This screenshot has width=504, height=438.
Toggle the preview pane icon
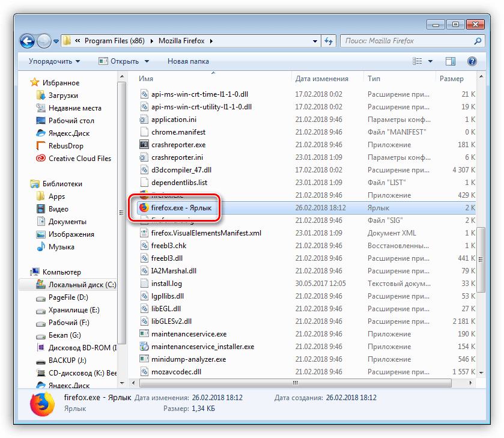451,61
